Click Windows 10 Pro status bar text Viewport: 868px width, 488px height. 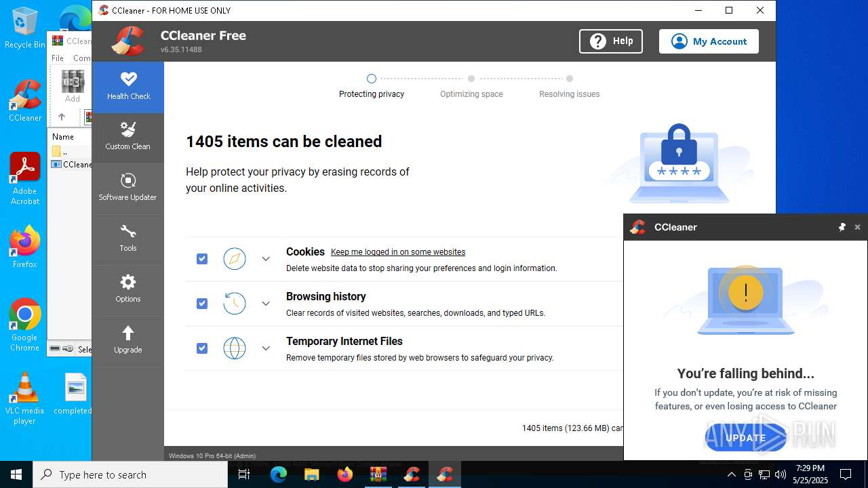click(212, 455)
